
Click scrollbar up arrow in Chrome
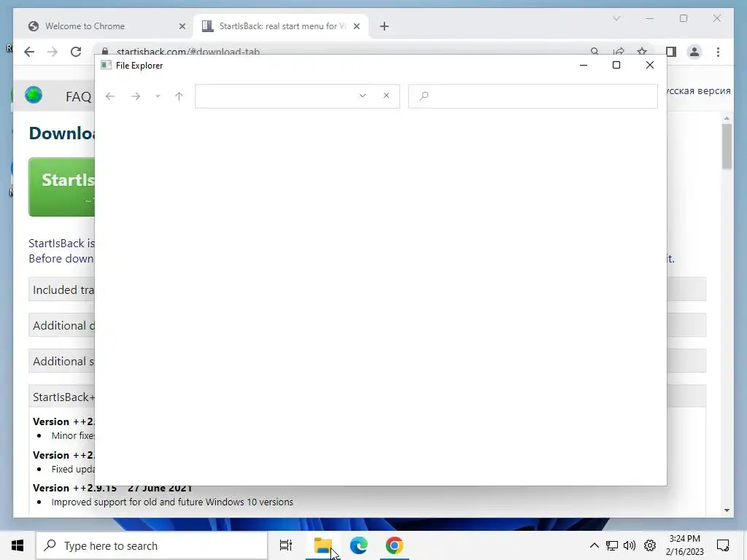pos(727,118)
